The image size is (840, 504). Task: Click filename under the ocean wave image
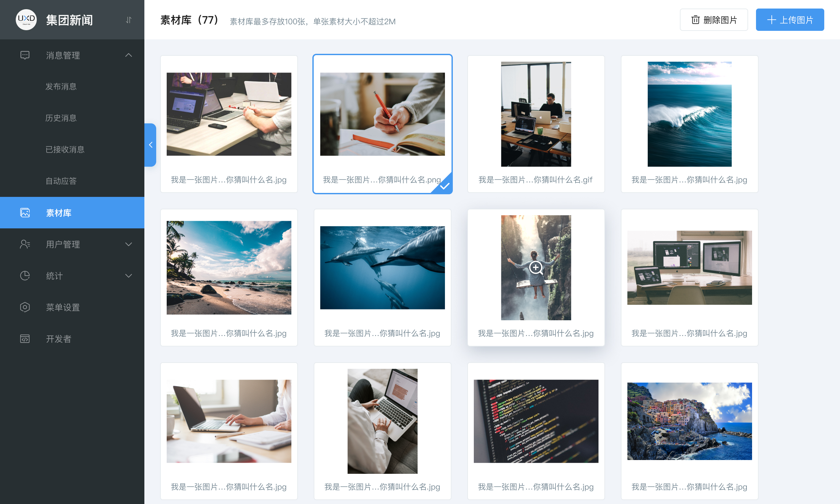(689, 180)
